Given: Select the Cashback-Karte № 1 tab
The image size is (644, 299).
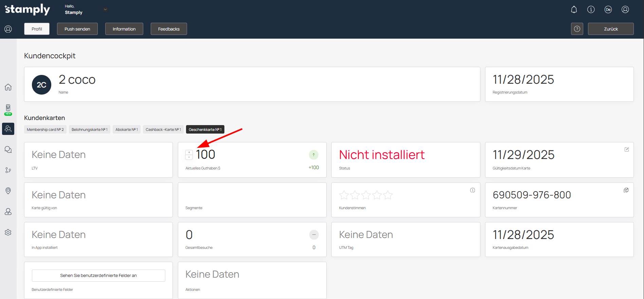Looking at the screenshot, I should point(163,129).
